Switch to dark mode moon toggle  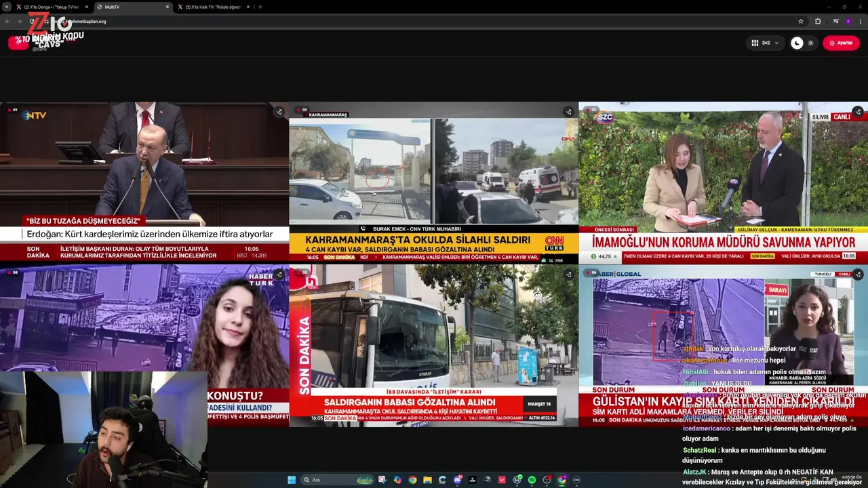pos(797,43)
